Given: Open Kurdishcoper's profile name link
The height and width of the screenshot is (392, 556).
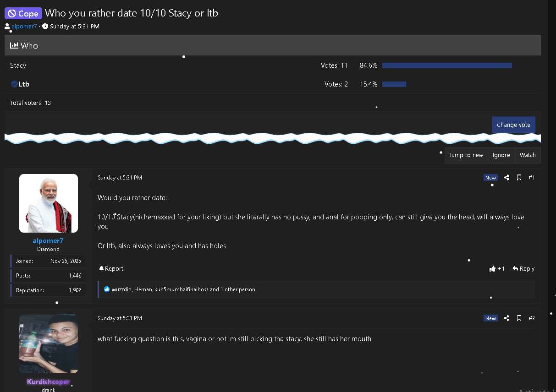Looking at the screenshot, I should [x=48, y=382].
